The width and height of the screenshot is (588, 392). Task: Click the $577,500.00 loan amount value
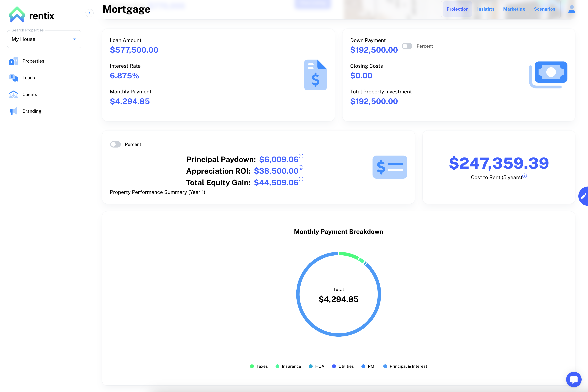click(134, 50)
